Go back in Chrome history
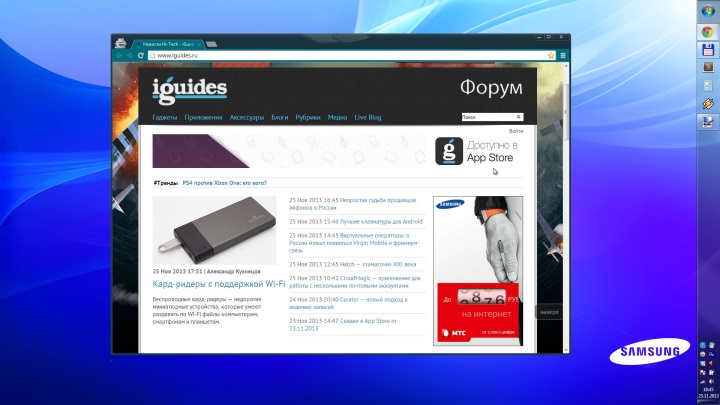Image resolution: width=720 pixels, height=405 pixels. pyautogui.click(x=119, y=55)
